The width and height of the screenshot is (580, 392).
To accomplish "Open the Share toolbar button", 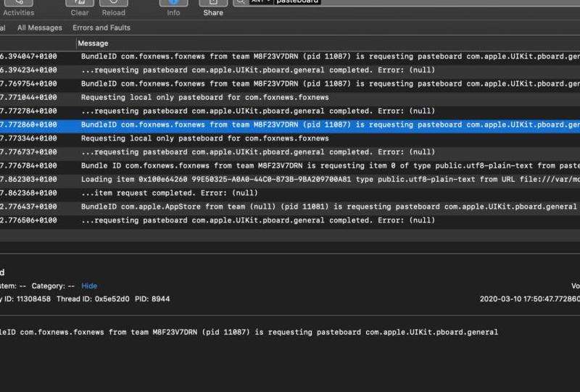I will click(x=213, y=7).
